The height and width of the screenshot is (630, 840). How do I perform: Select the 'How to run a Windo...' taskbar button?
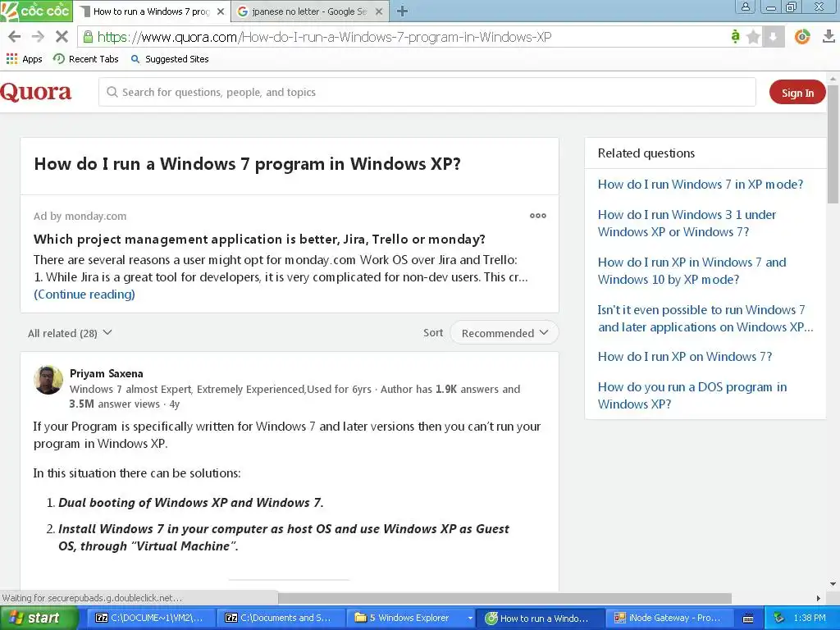click(541, 618)
